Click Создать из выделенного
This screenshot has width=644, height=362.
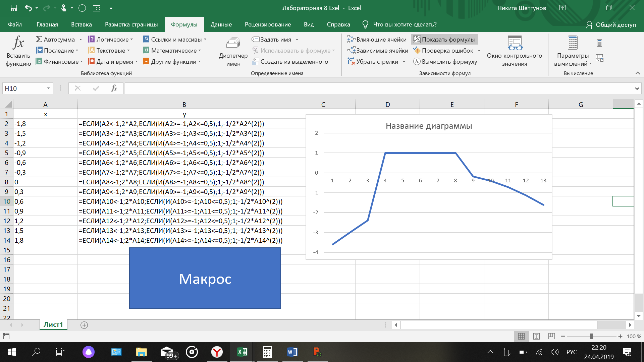[x=290, y=61]
